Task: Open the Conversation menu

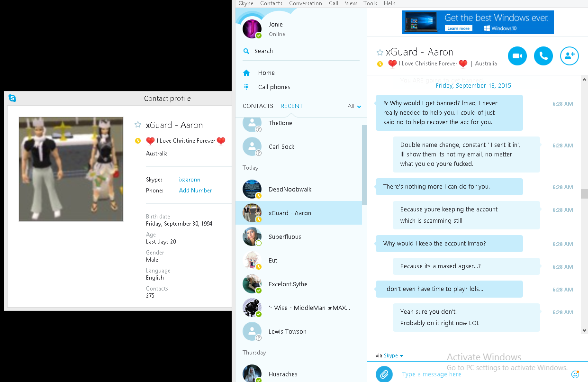Action: coord(306,3)
